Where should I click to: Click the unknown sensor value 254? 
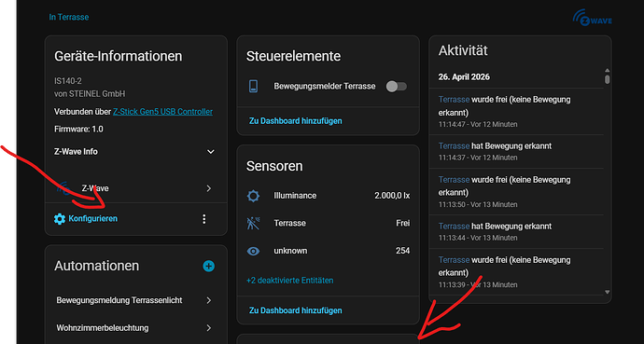pos(403,251)
